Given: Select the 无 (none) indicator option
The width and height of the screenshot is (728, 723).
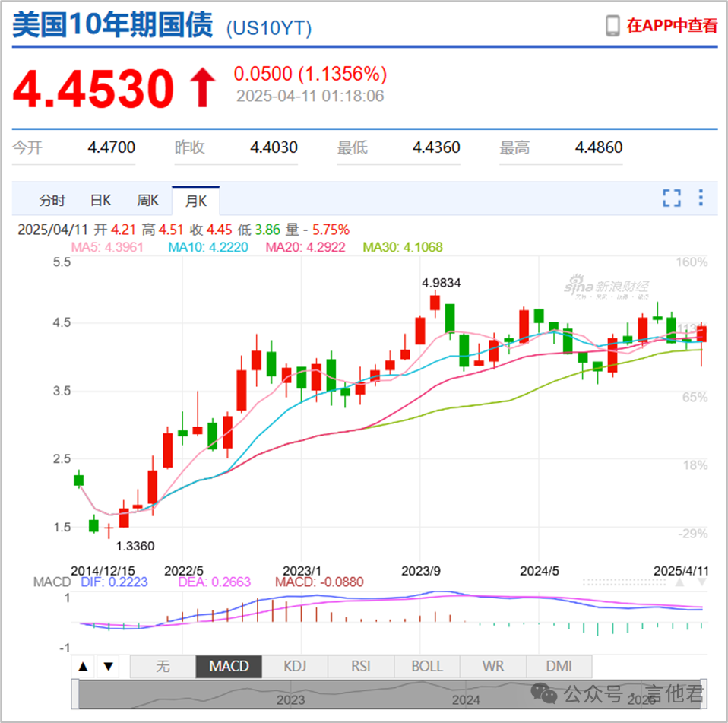Looking at the screenshot, I should pos(163,667).
